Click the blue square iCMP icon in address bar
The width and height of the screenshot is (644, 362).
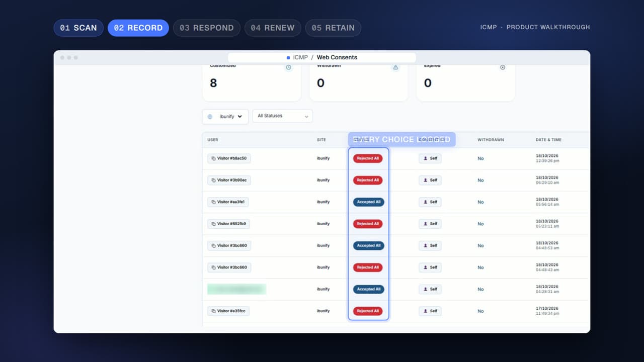[288, 57]
